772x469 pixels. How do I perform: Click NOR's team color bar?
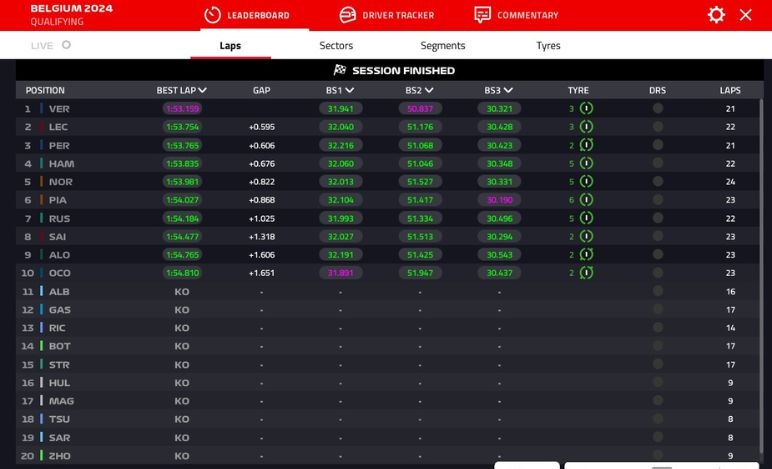point(41,182)
